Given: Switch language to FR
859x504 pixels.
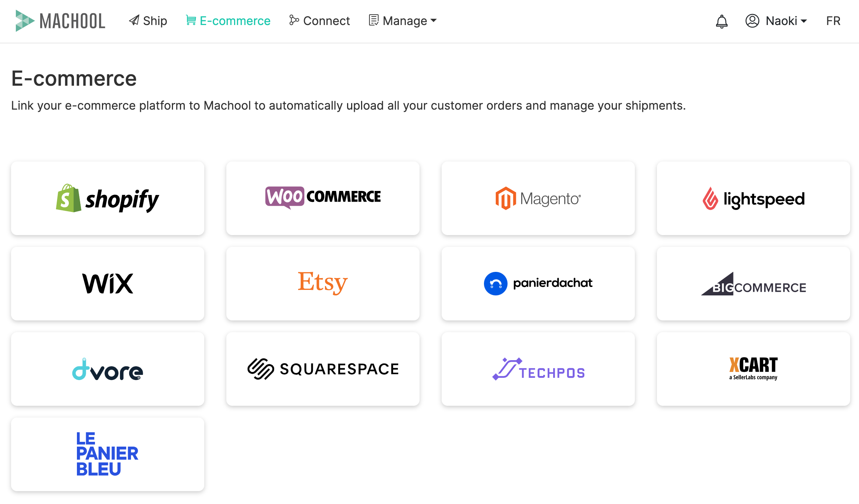Looking at the screenshot, I should (833, 21).
